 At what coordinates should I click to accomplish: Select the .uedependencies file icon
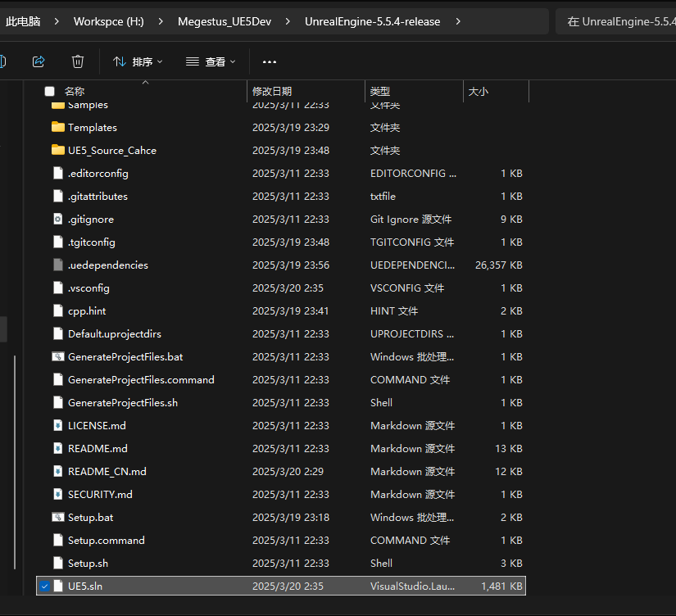point(58,265)
